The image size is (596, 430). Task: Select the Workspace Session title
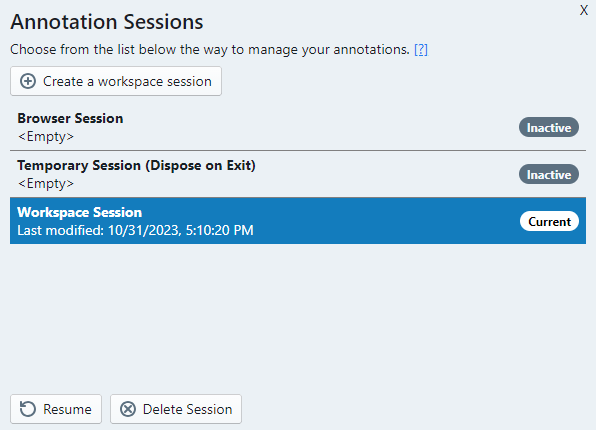[79, 212]
